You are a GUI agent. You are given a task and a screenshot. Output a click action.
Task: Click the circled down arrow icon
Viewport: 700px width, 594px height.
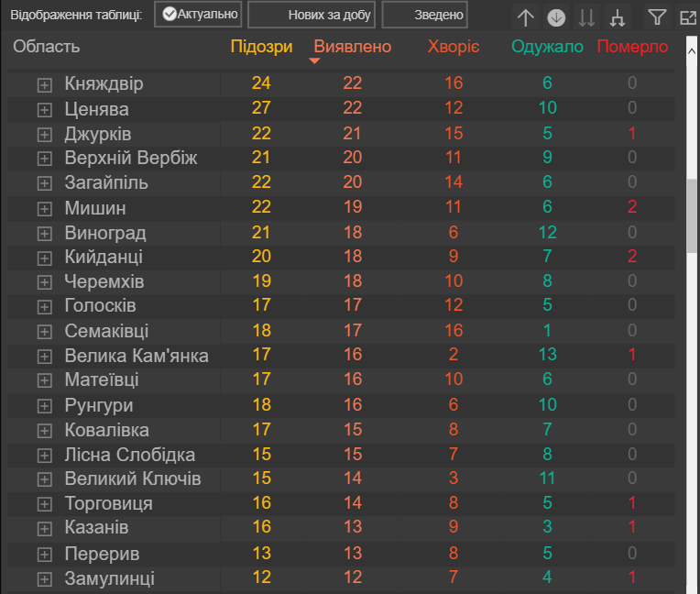(x=556, y=16)
